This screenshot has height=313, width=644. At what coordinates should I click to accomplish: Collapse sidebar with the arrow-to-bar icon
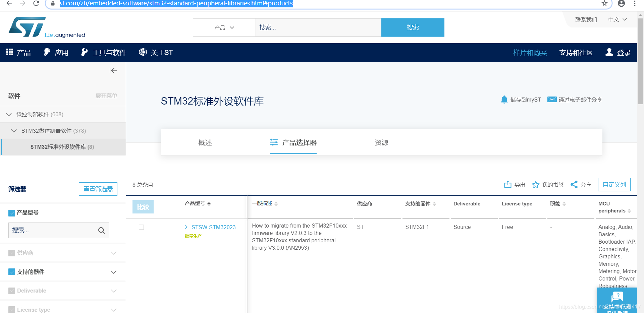113,71
